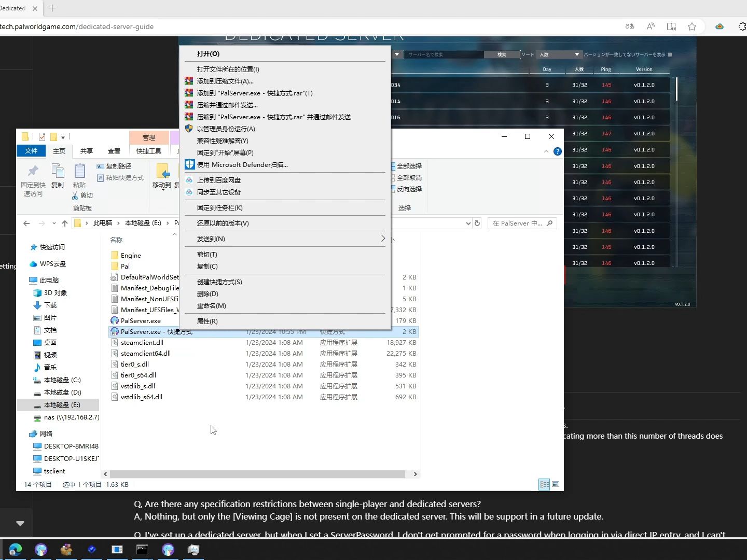Expand breadcrumb chevron after 此电脑
The width and height of the screenshot is (747, 560).
119,223
